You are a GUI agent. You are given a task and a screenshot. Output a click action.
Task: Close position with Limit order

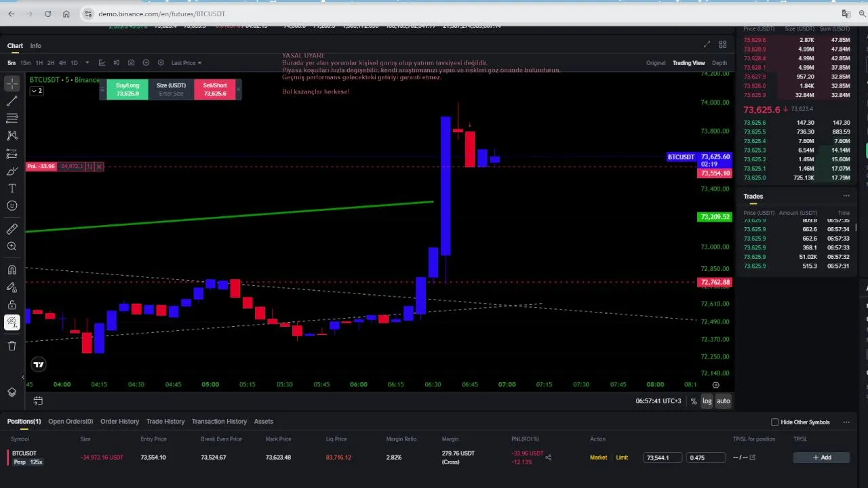coord(622,457)
